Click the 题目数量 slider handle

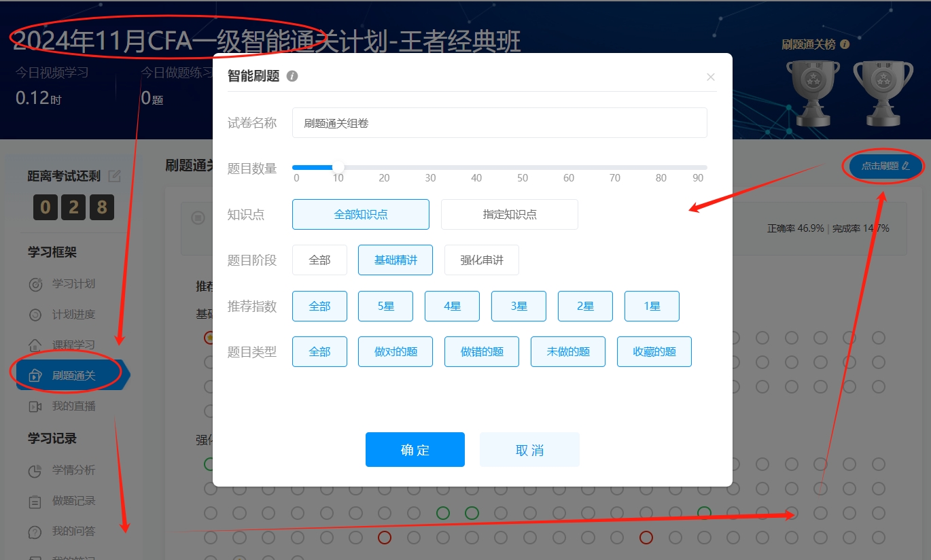[x=338, y=167]
